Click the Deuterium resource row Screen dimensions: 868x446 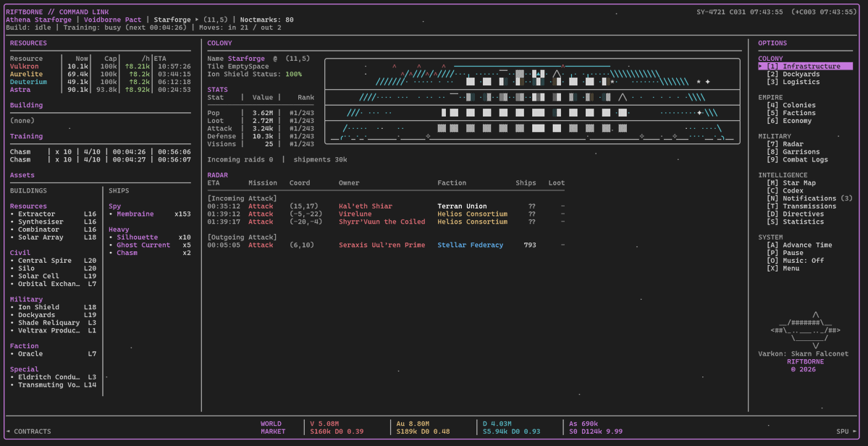click(100, 82)
